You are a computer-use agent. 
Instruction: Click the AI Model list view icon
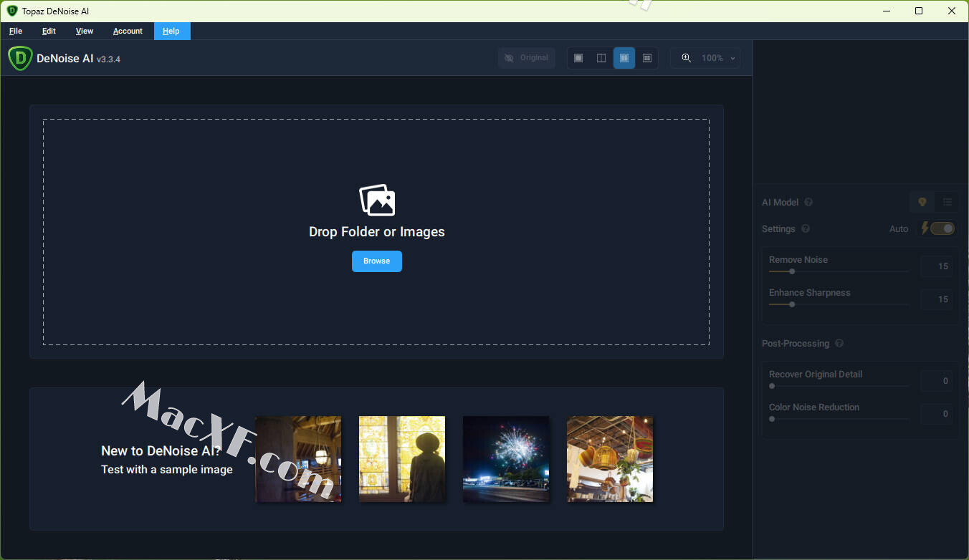947,203
